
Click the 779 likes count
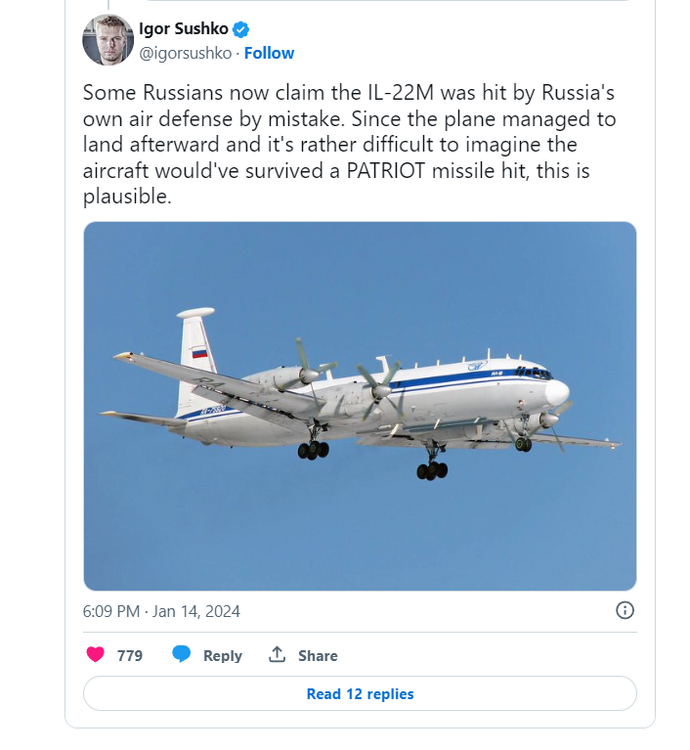tap(130, 656)
